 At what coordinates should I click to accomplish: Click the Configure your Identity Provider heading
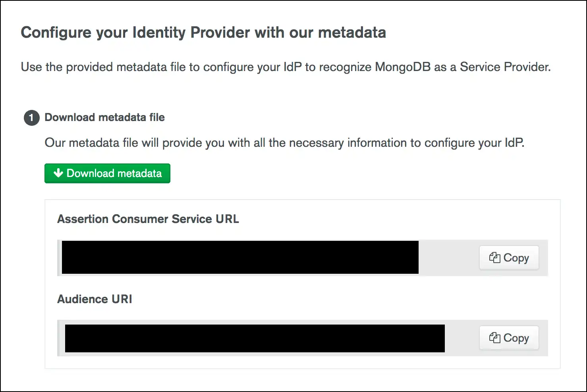click(203, 33)
